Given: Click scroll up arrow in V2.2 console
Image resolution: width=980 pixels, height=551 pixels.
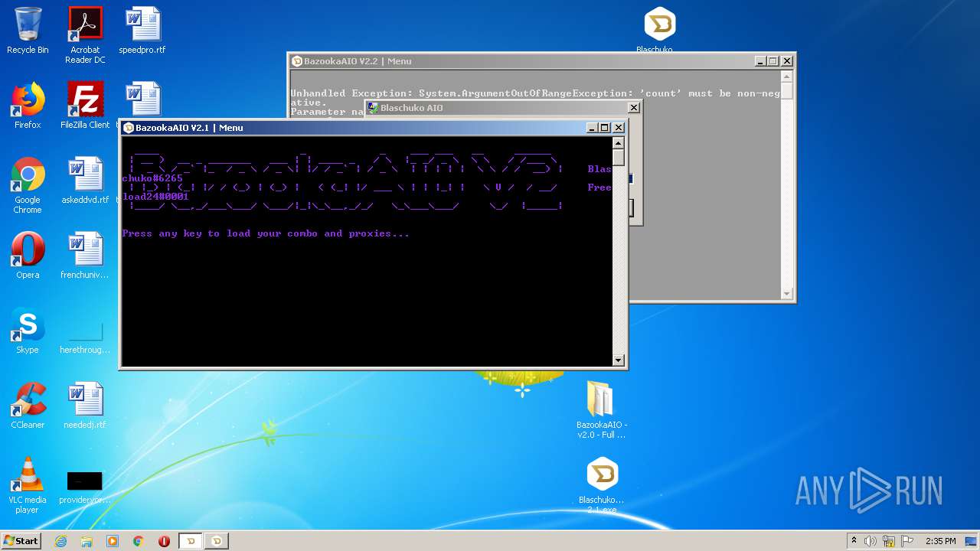Looking at the screenshot, I should (x=786, y=77).
